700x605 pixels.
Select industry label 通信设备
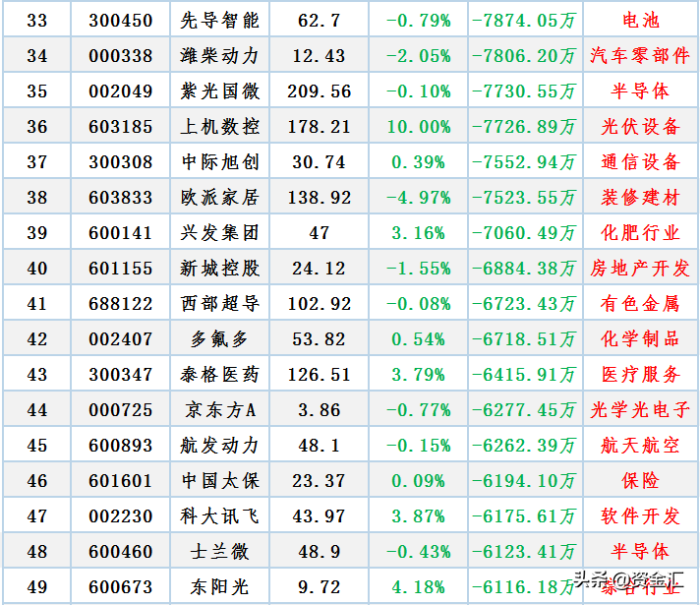coord(641,162)
